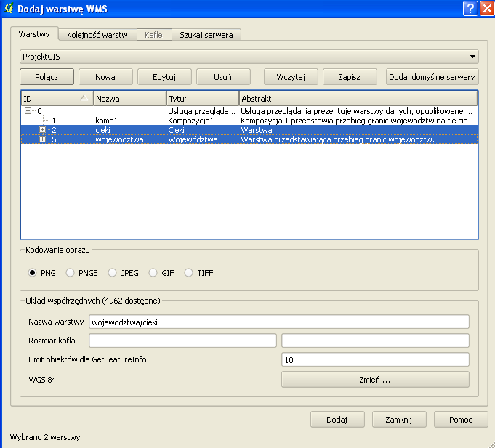Click the Kompozycja1 title cell
The image size is (495, 448).
point(190,121)
